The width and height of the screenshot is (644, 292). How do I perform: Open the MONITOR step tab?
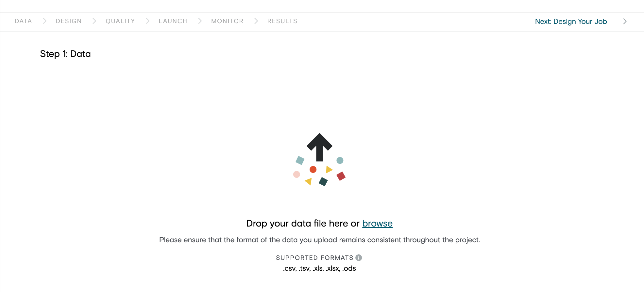(x=227, y=21)
